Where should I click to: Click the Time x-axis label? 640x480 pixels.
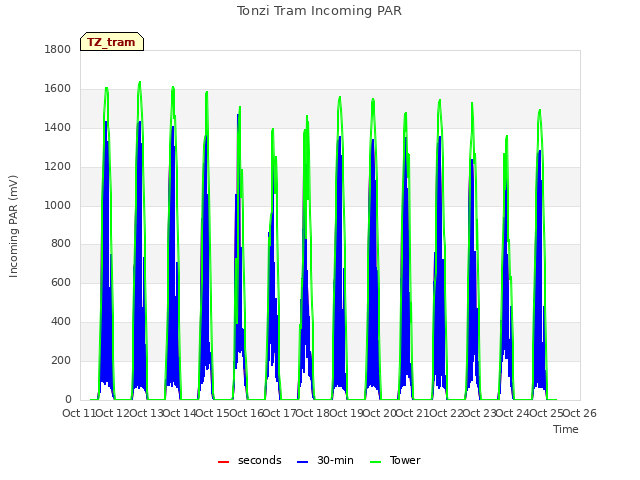click(x=566, y=429)
